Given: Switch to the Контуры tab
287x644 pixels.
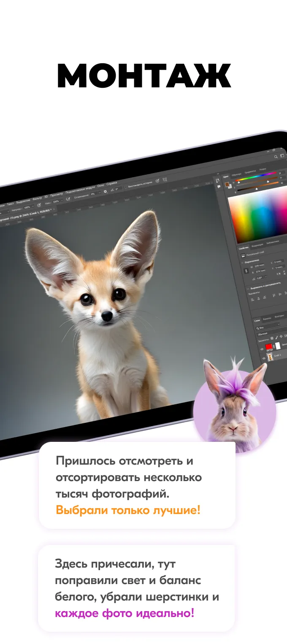Looking at the screenshot, I should [279, 316].
